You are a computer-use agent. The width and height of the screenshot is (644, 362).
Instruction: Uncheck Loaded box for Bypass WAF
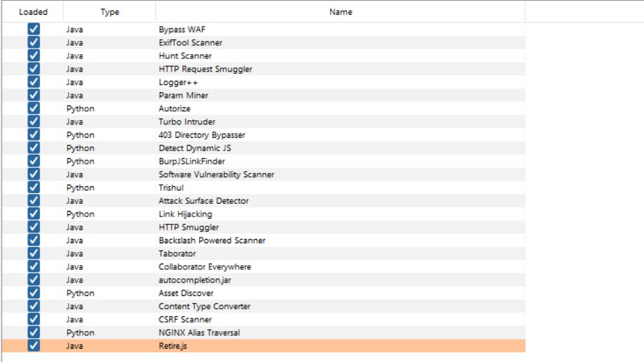coord(34,29)
